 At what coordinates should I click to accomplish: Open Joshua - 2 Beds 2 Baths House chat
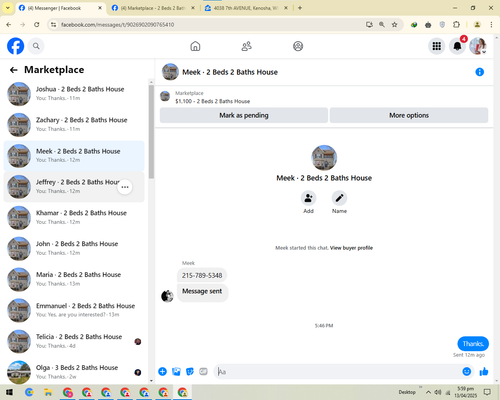click(x=74, y=94)
